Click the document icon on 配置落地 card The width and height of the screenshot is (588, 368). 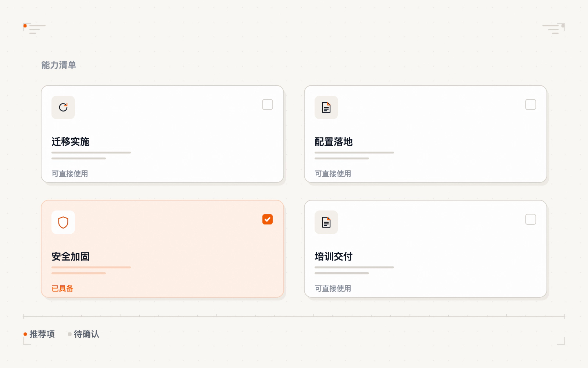(326, 107)
